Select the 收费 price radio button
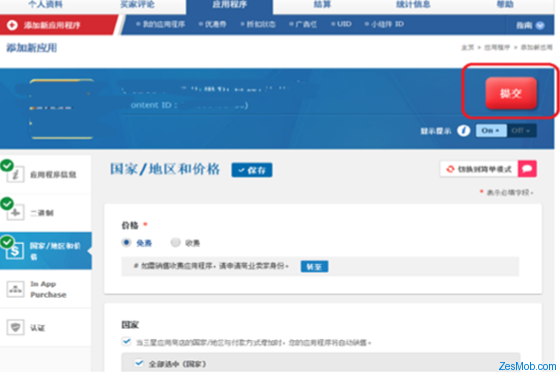 click(175, 243)
